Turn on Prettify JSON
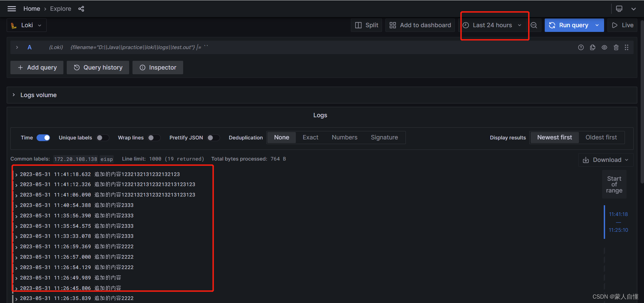The width and height of the screenshot is (644, 303). (213, 138)
